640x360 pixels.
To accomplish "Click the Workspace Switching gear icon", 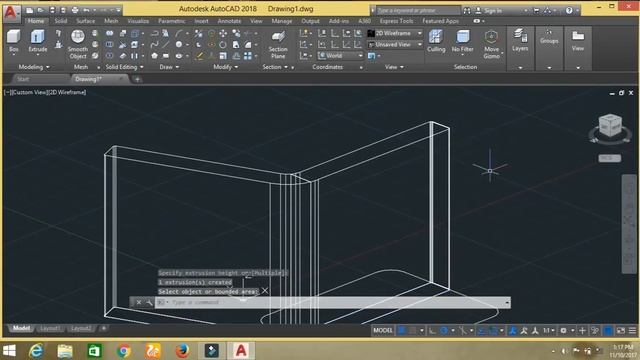I will (x=564, y=331).
